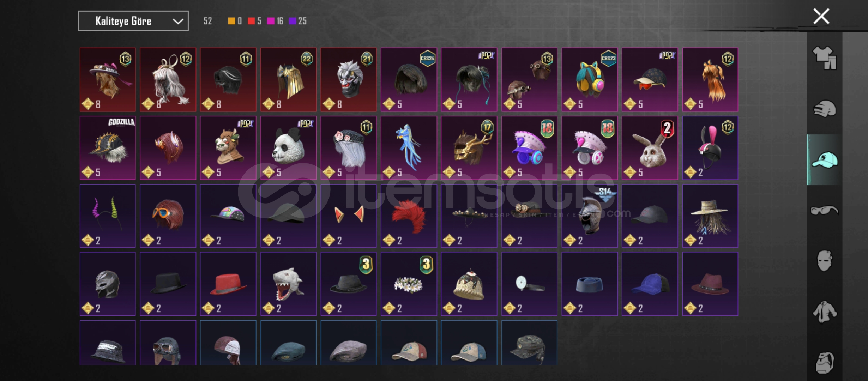Select the red mohawk hair item
868x381 pixels.
click(x=409, y=216)
